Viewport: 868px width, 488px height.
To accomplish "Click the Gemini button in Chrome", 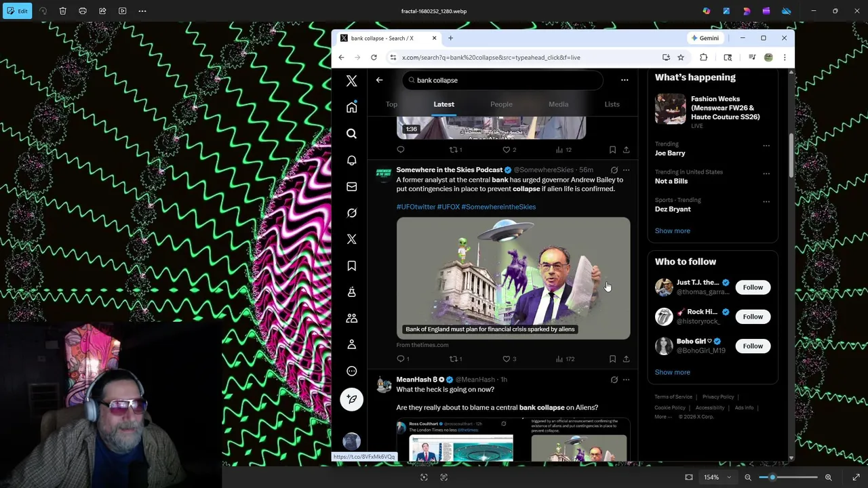I will [705, 38].
